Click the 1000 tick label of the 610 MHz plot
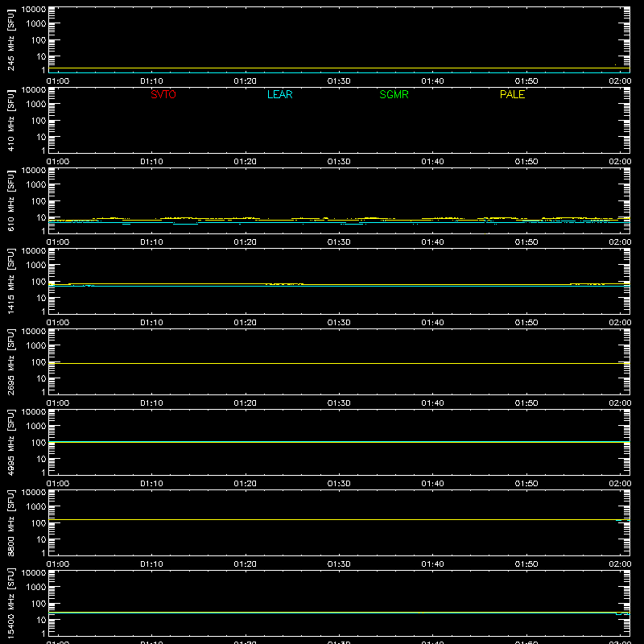 36,184
